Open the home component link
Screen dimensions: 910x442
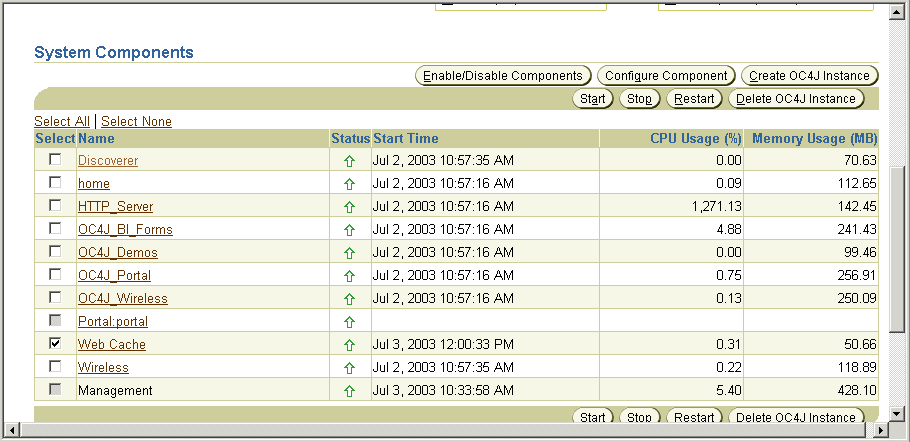click(x=94, y=184)
